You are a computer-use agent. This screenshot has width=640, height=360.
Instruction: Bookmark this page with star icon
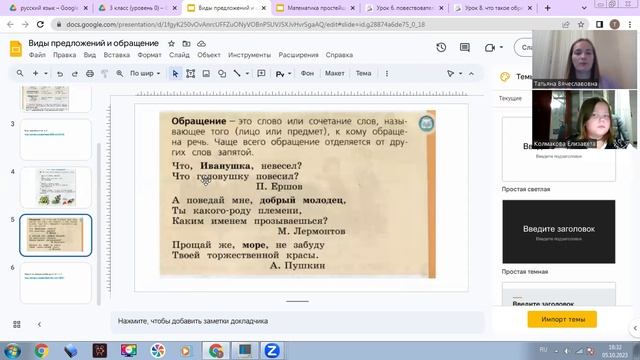tap(581, 24)
